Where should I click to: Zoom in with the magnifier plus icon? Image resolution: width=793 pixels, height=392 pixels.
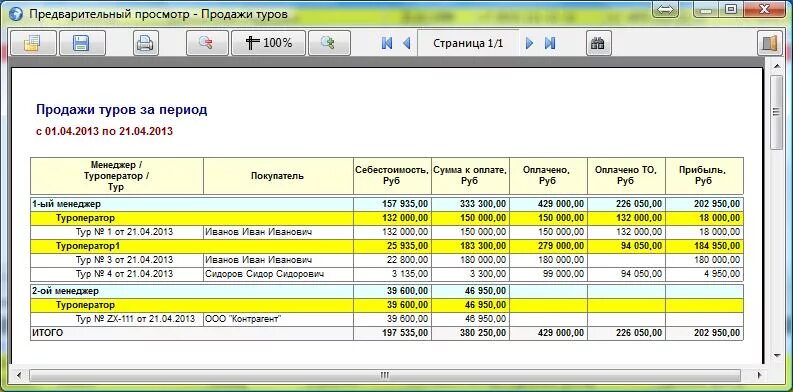tap(329, 43)
